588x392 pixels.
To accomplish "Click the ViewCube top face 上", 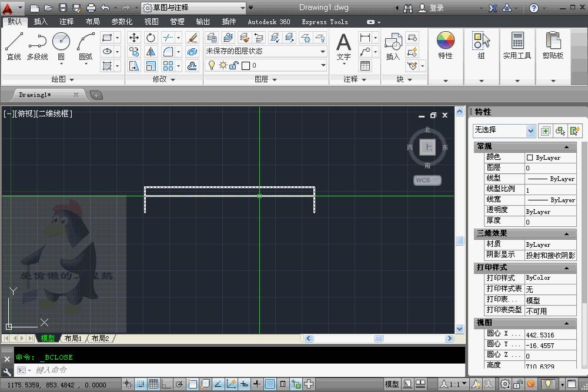I will coord(427,148).
